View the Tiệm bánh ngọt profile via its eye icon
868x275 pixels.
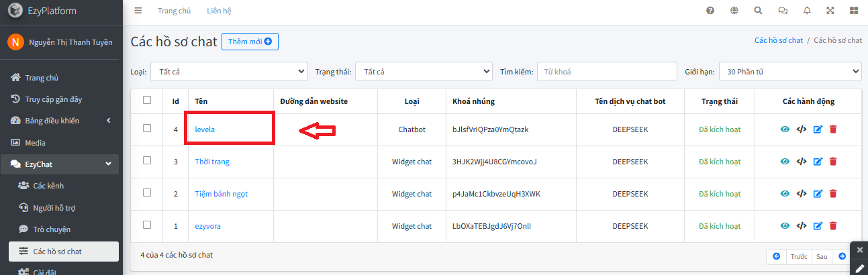785,194
